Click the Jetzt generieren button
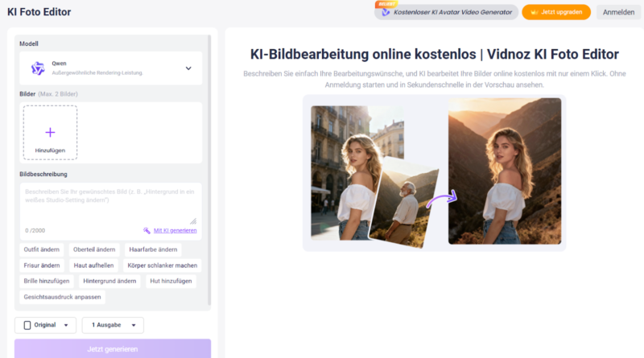The width and height of the screenshot is (644, 358). tap(113, 348)
